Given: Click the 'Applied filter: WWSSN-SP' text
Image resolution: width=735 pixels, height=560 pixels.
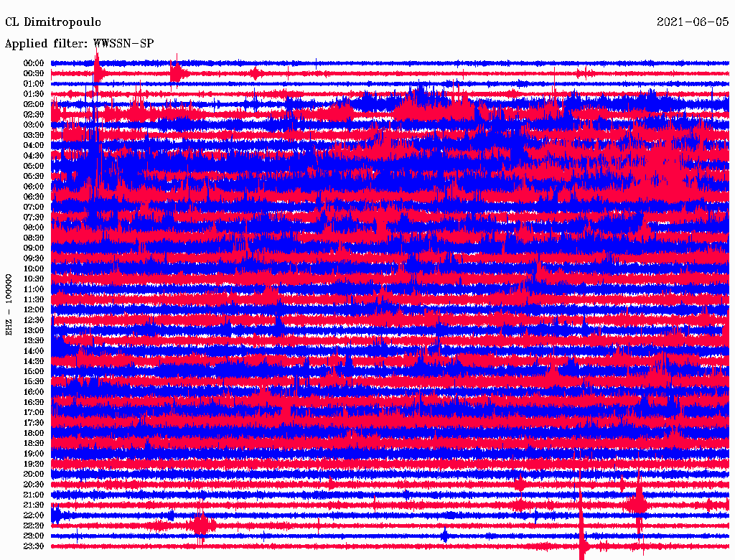Looking at the screenshot, I should coord(79,44).
